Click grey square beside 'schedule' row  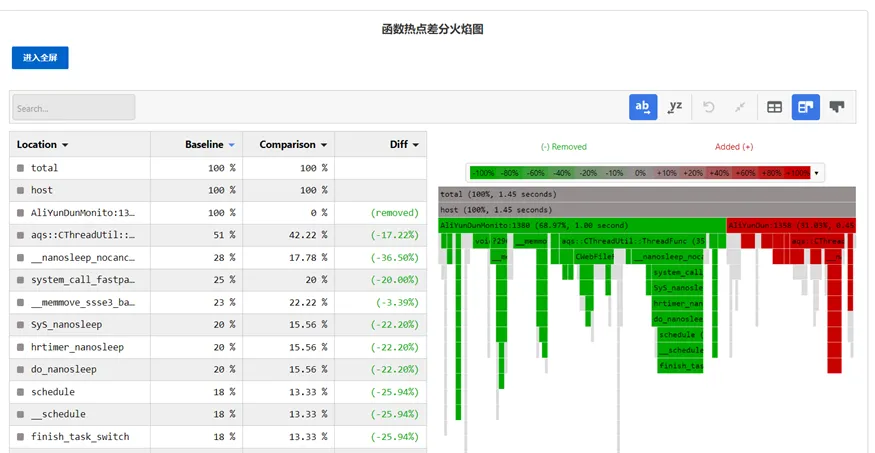tap(21, 392)
